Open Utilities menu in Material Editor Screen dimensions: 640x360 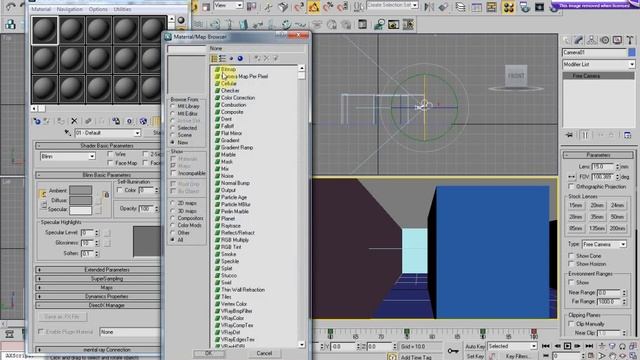coord(122,9)
